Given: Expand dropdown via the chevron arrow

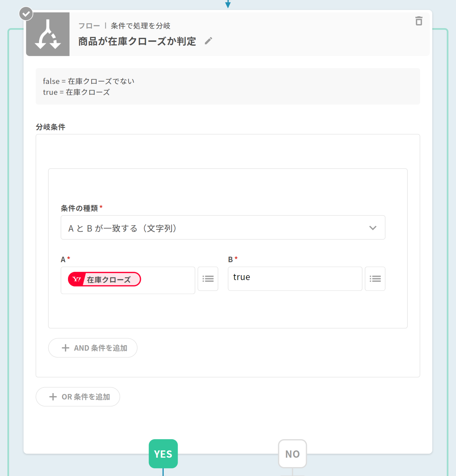Looking at the screenshot, I should 372,228.
